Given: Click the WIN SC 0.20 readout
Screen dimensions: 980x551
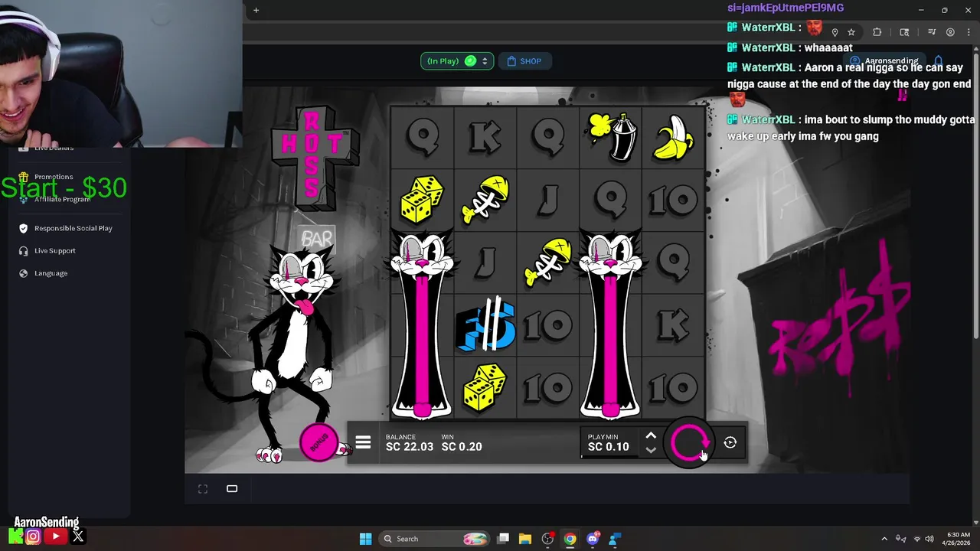Looking at the screenshot, I should click(x=462, y=442).
